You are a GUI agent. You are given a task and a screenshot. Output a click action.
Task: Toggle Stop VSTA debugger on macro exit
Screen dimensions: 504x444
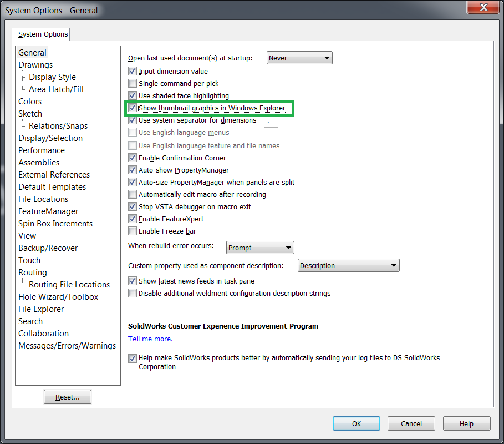point(132,206)
